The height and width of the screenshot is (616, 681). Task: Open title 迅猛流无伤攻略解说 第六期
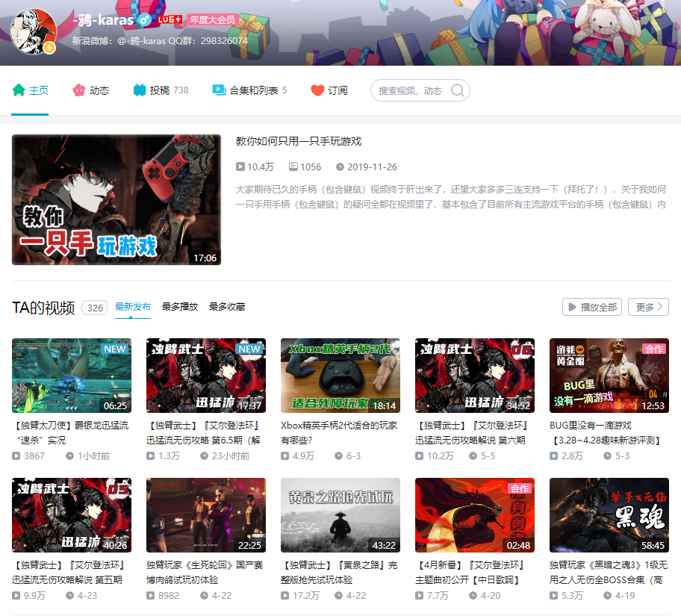(x=472, y=432)
